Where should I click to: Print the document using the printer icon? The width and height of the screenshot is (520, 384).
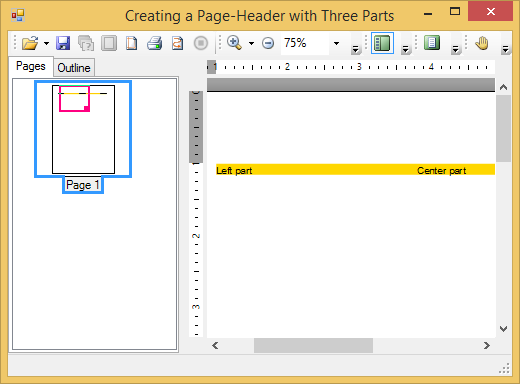click(154, 43)
